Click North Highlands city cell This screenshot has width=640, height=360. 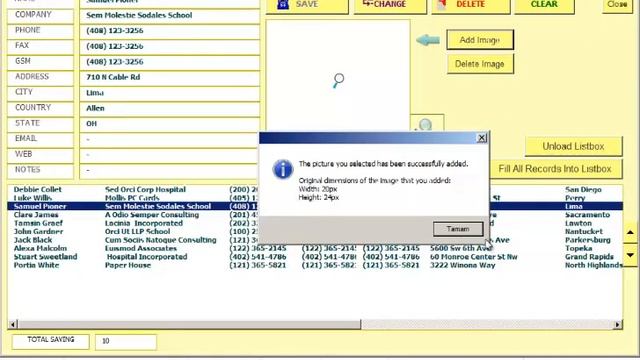(593, 265)
